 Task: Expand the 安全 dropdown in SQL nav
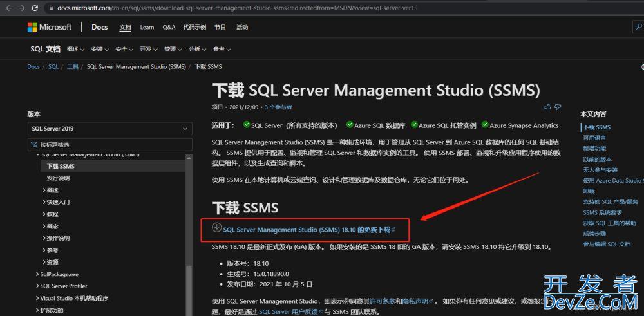124,50
